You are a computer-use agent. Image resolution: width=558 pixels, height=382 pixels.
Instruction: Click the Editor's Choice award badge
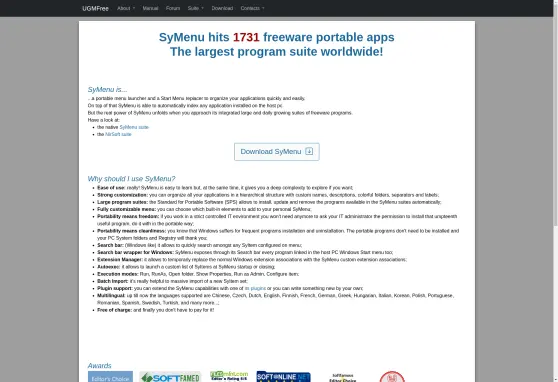pos(110,377)
